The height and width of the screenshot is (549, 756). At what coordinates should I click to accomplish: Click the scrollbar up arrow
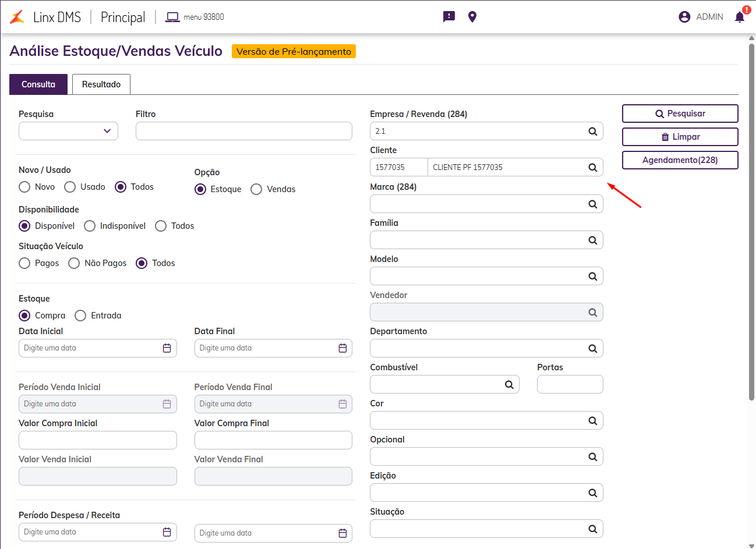click(751, 38)
